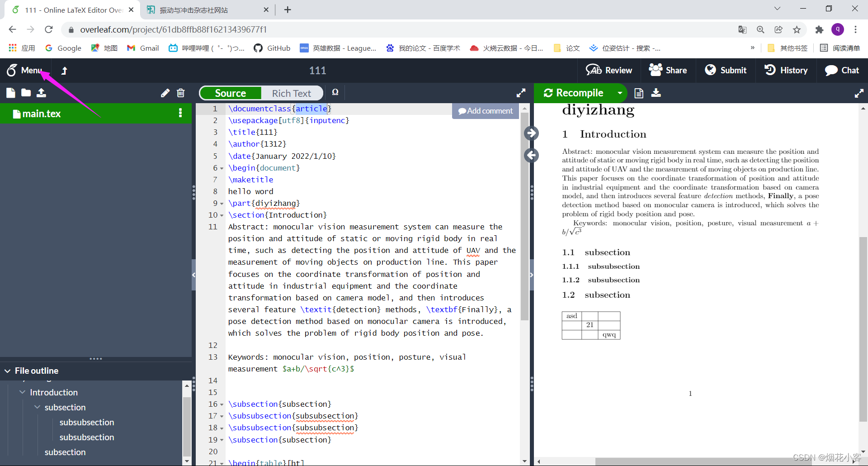Fold code at line 16 subsection
Viewport: 868px width, 466px height.
pyautogui.click(x=222, y=404)
